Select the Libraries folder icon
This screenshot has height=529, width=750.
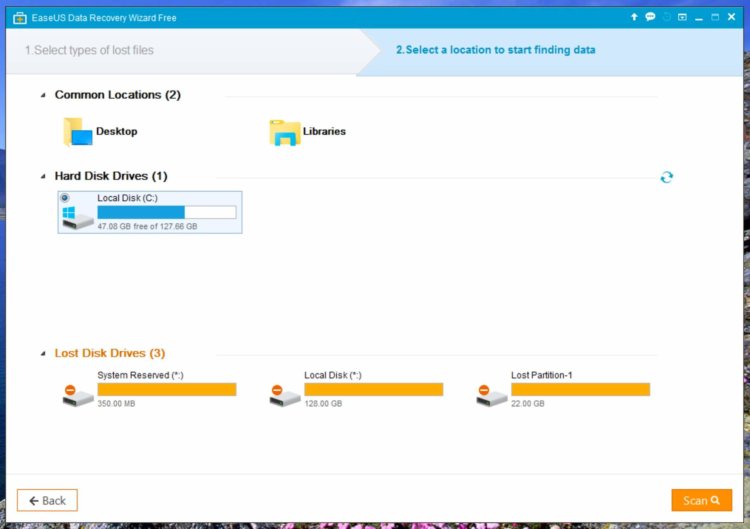pyautogui.click(x=285, y=132)
